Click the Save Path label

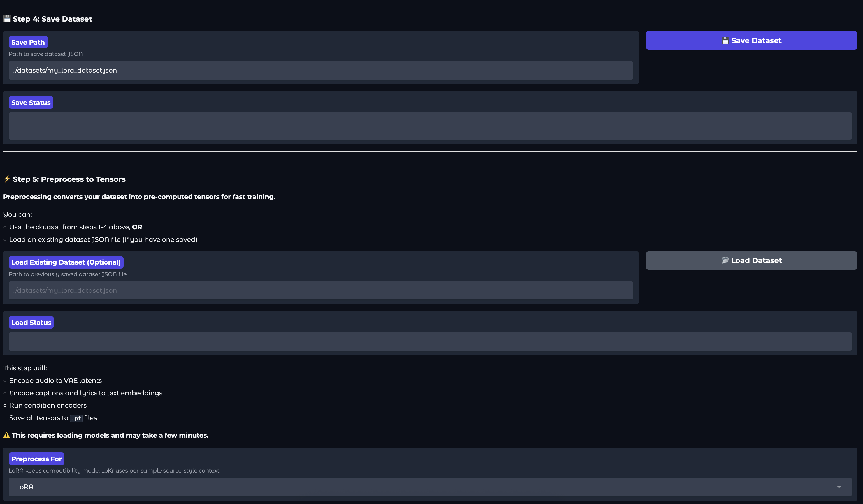coord(28,42)
